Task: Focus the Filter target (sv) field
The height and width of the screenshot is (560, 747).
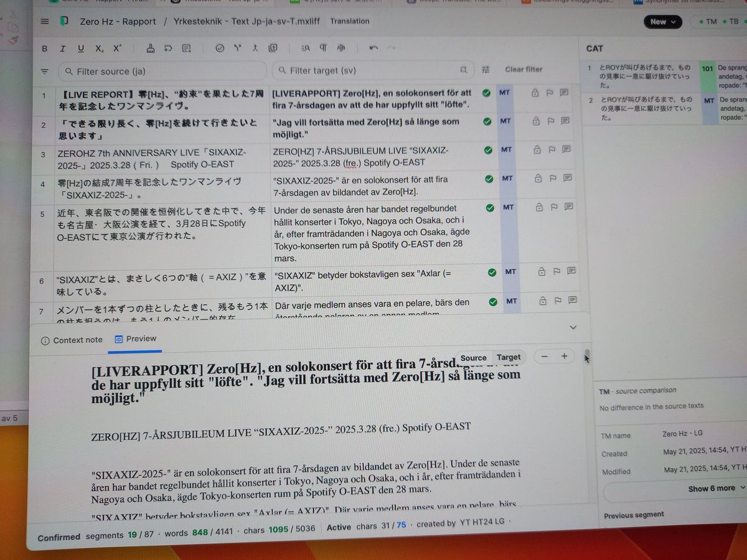Action: pos(373,70)
